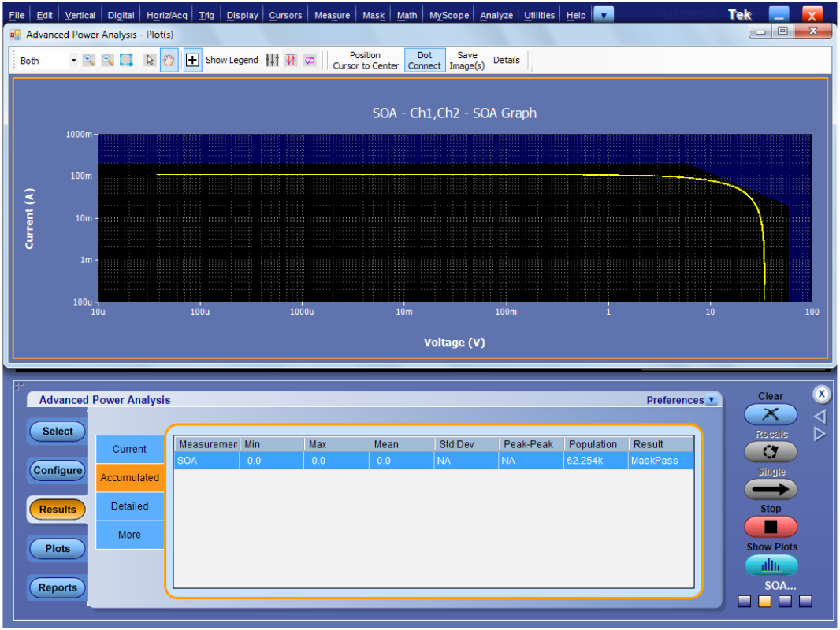
Task: Toggle Dot Connect mode off
Action: pos(424,60)
